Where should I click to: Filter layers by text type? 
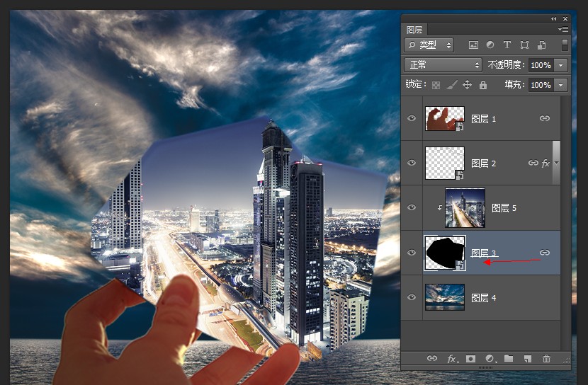507,45
